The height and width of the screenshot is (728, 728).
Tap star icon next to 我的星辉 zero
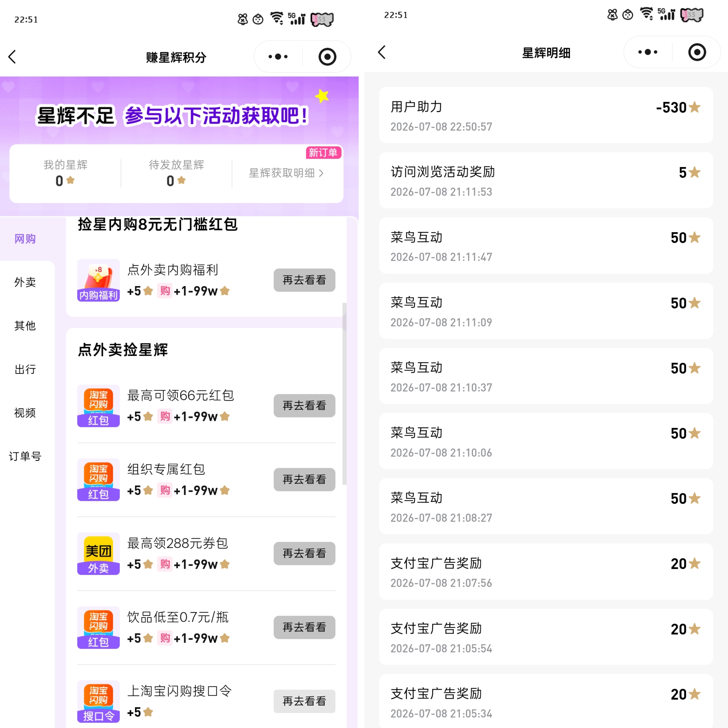click(x=70, y=180)
